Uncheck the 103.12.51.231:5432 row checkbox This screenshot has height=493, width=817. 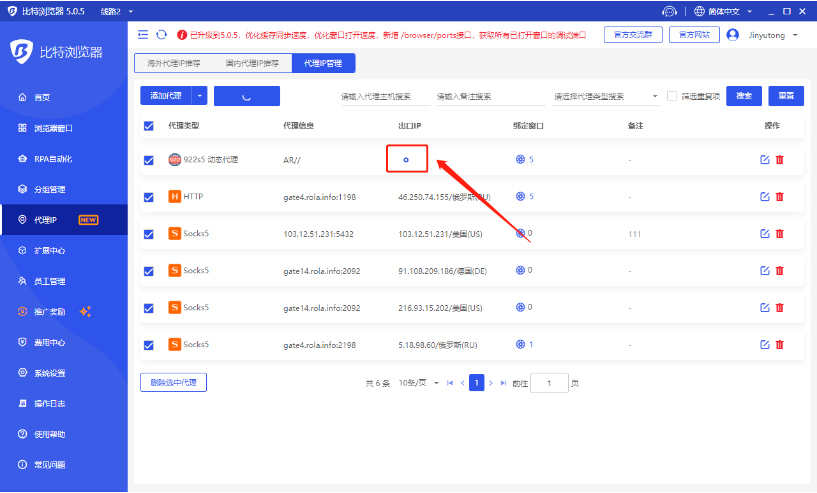pos(148,234)
